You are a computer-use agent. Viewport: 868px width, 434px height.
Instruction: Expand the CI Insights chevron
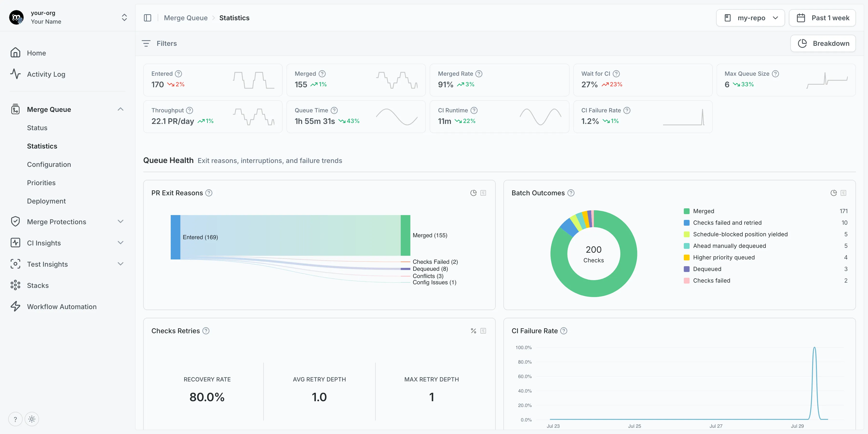pos(120,243)
